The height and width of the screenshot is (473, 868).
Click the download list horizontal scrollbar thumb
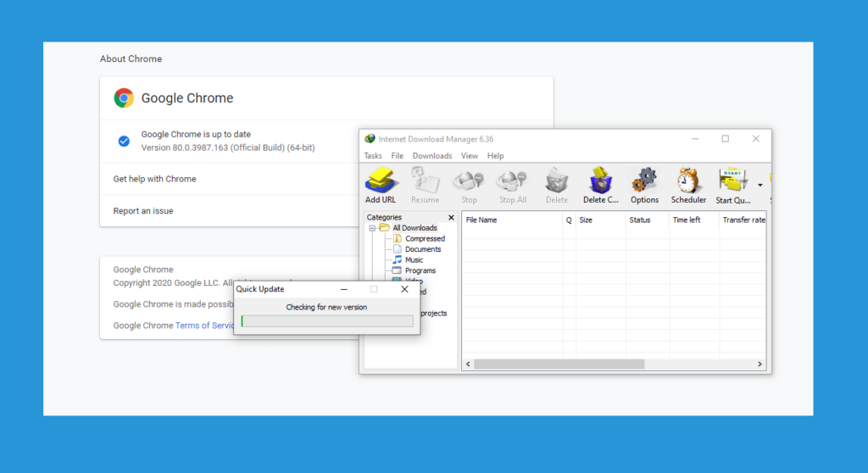click(x=559, y=364)
